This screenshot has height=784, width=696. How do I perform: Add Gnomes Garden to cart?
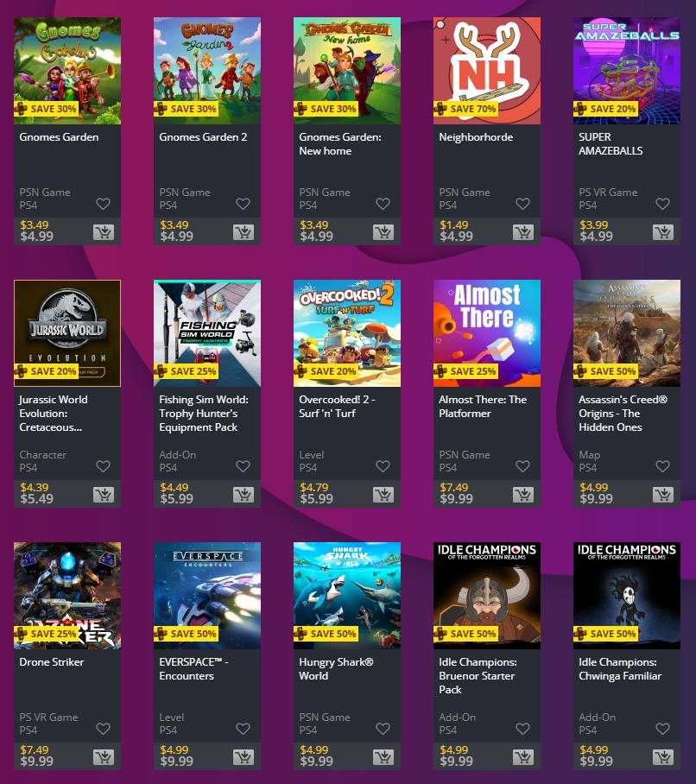click(x=104, y=232)
